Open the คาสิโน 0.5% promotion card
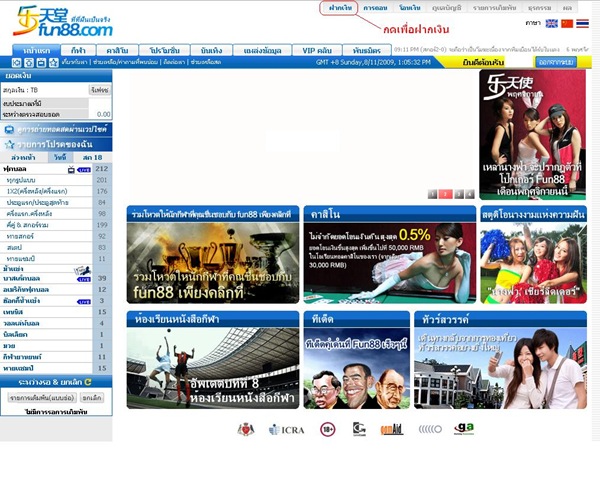The height and width of the screenshot is (480, 600). (x=390, y=255)
